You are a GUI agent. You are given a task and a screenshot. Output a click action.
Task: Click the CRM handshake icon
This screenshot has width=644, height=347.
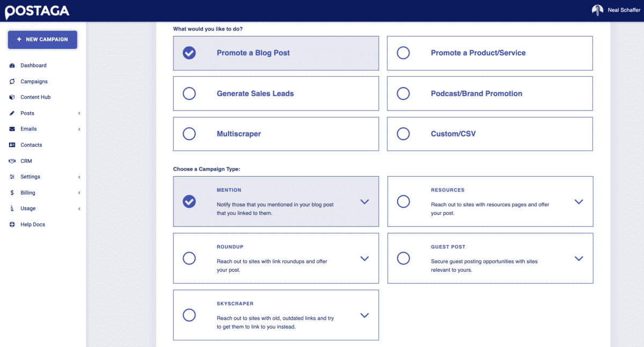point(12,161)
